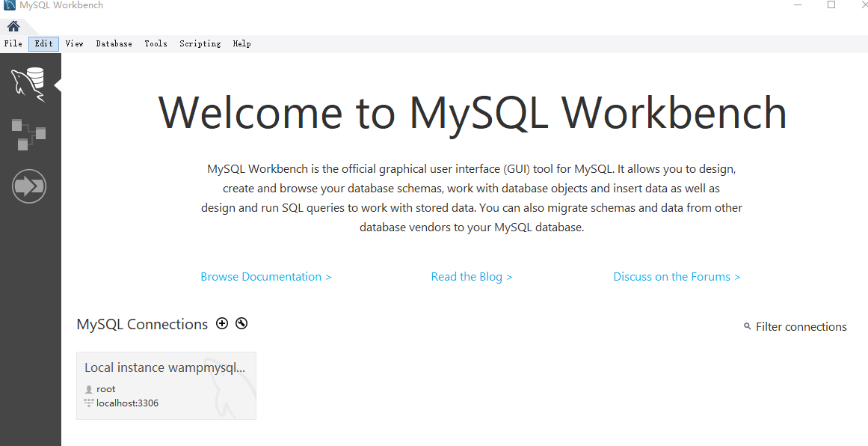Click the MySQL Workbench title bar dolphin icon

tap(9, 5)
